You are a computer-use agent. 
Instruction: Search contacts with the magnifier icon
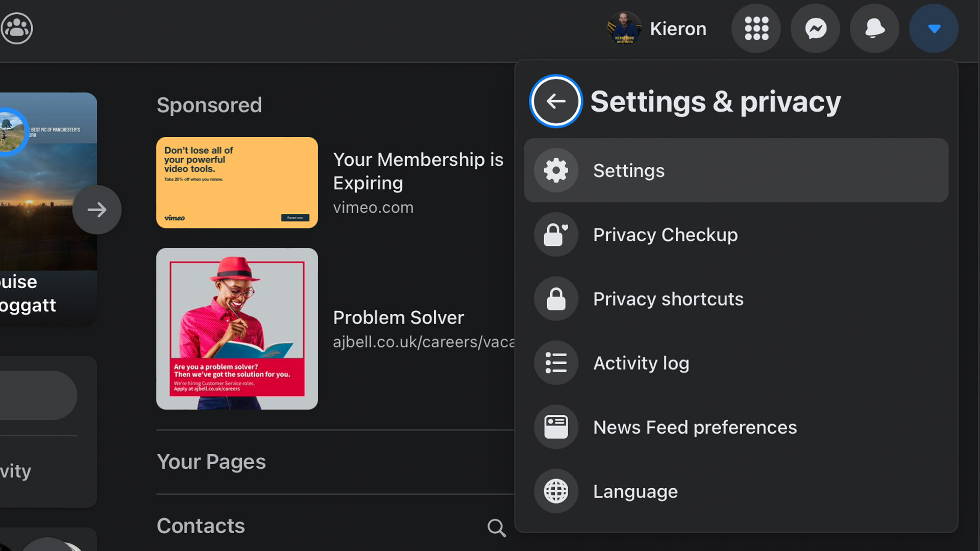[496, 528]
